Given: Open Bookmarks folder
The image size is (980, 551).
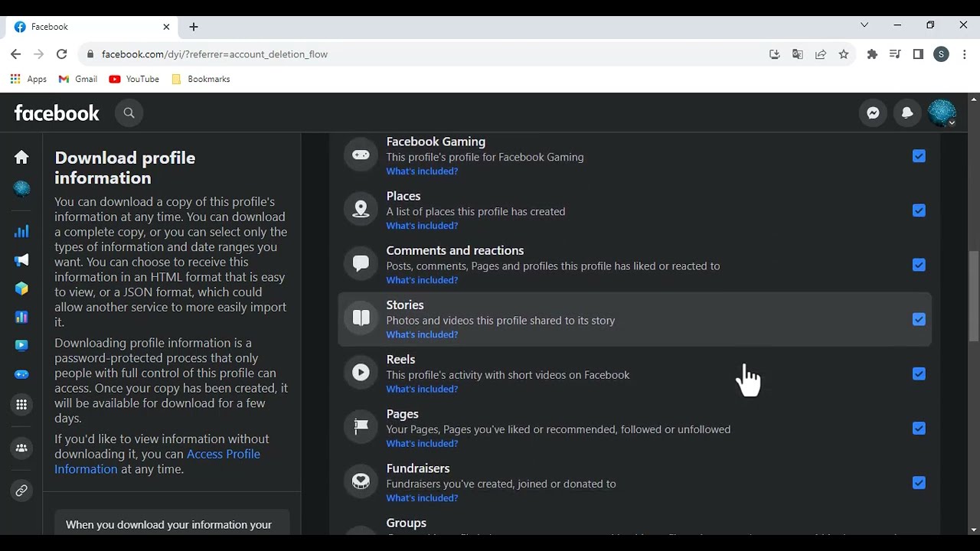Looking at the screenshot, I should 201,79.
